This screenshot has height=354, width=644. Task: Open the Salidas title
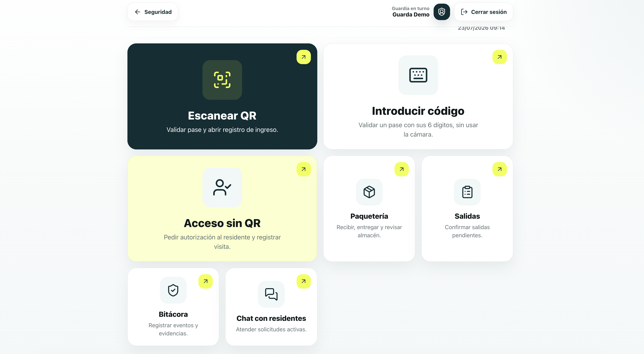coord(467,216)
